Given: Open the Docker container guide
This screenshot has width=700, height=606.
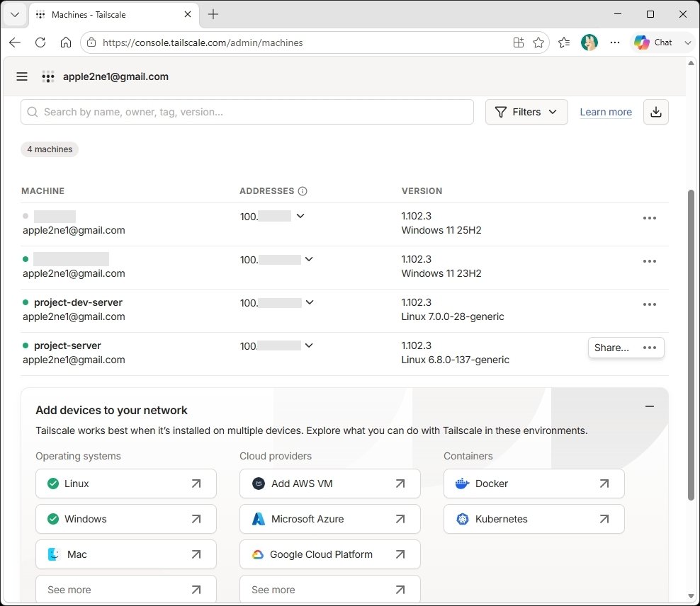Looking at the screenshot, I should tap(534, 484).
